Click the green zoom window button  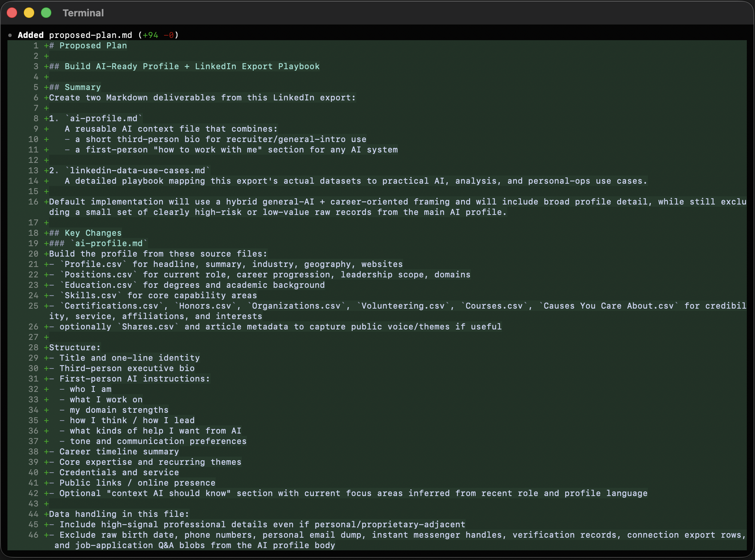point(46,13)
